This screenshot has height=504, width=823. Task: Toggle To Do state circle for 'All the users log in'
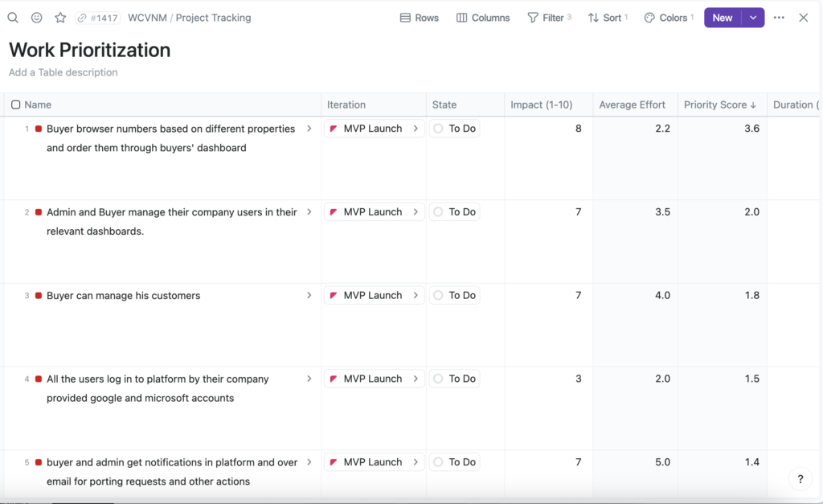click(x=438, y=379)
